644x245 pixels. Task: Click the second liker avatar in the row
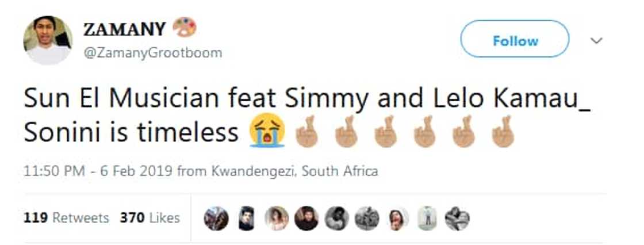[246, 219]
